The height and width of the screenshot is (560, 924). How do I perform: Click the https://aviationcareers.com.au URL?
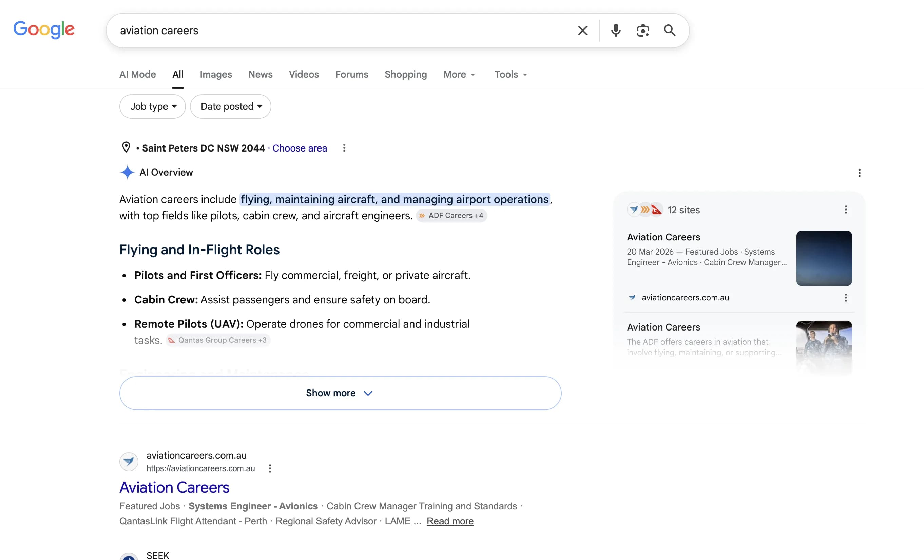tap(200, 468)
